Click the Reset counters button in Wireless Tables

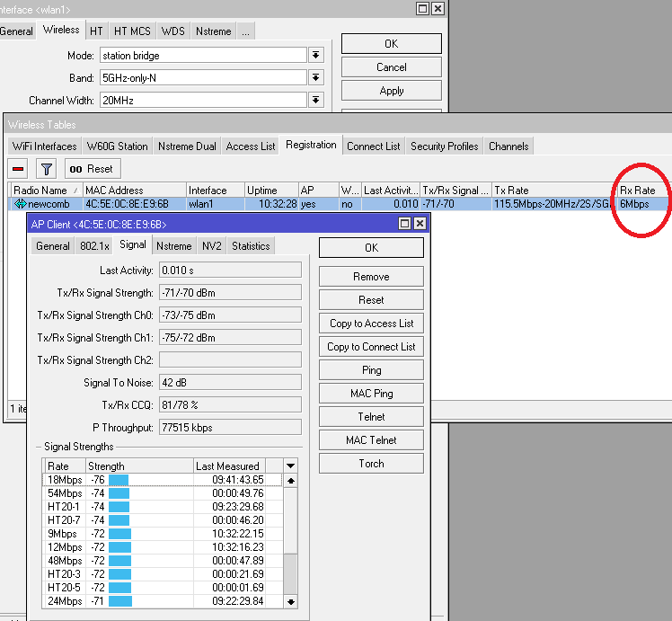coord(93,169)
